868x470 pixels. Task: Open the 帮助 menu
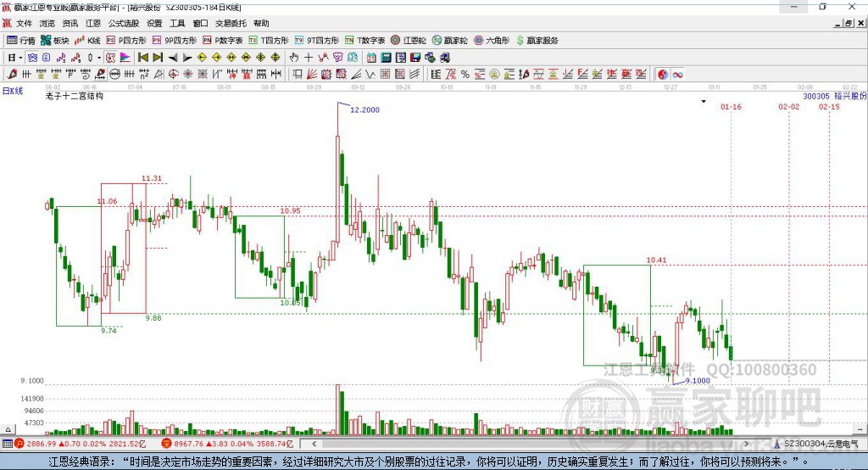(261, 23)
